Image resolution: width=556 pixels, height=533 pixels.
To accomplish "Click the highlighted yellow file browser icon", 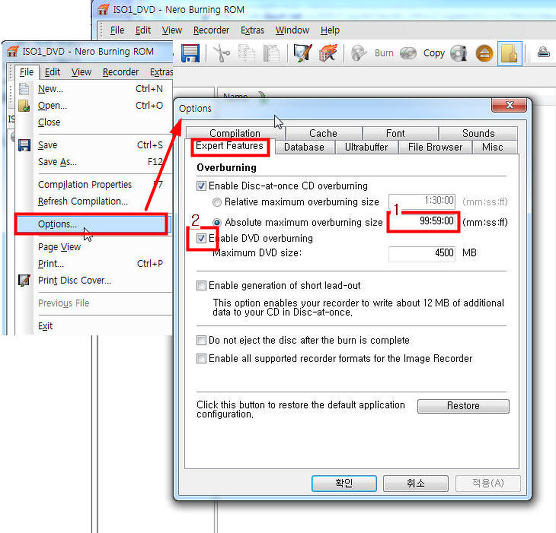I will (510, 54).
